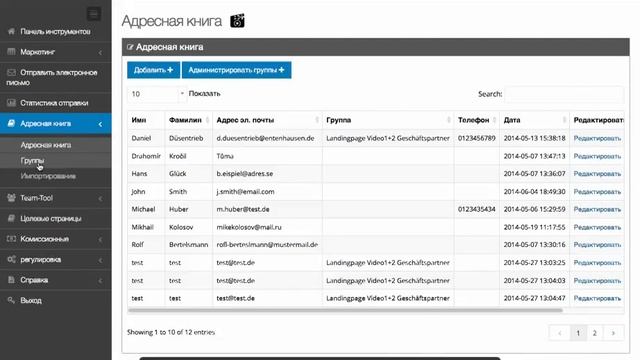Click the home icon beside Панель инструментов
This screenshot has width=640, height=360.
pyautogui.click(x=11, y=31)
